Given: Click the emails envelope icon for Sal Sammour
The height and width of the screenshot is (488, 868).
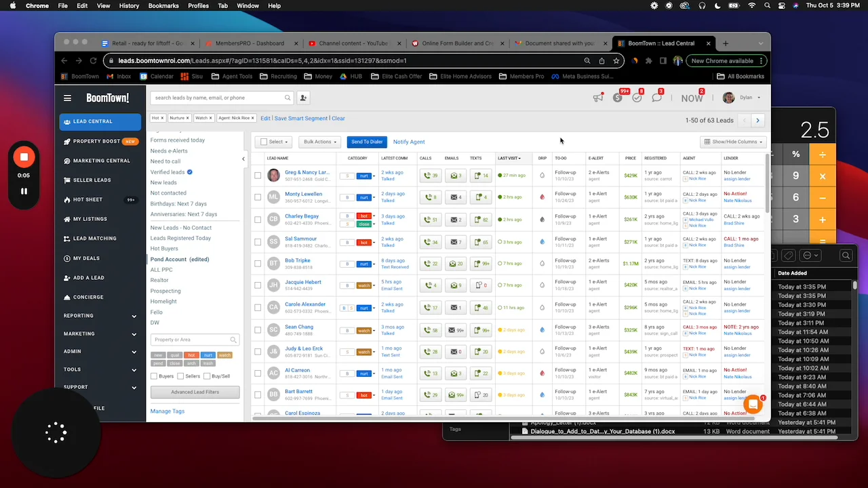Looking at the screenshot, I should tap(456, 242).
